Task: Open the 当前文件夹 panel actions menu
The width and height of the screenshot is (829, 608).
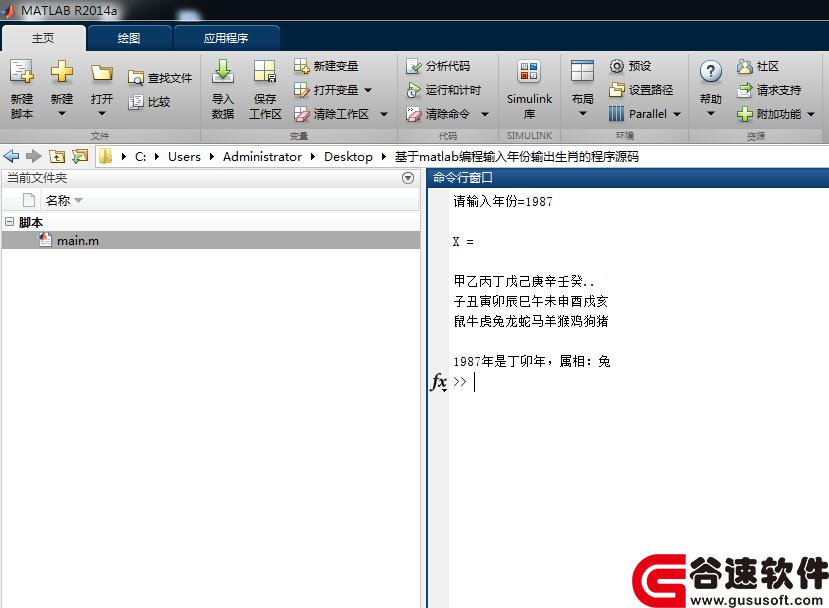Action: tap(408, 178)
